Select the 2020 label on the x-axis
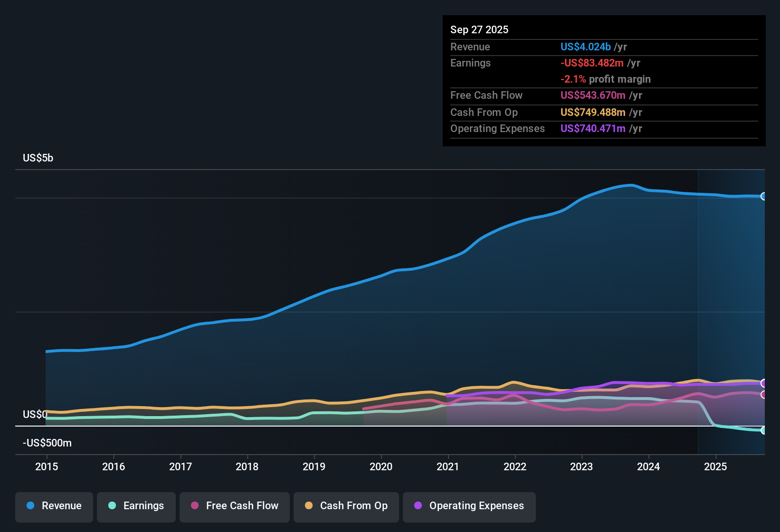 (381, 467)
